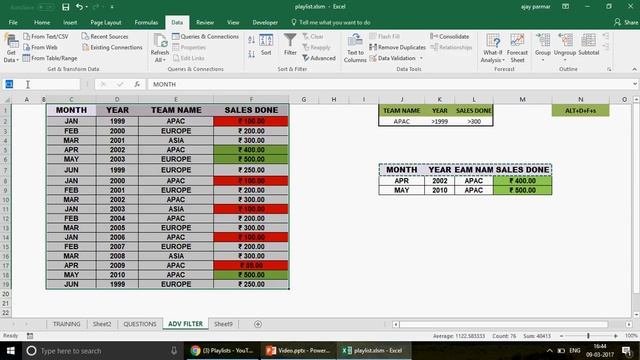This screenshot has height=360, width=640.
Task: Collapse the ribbon chevron
Action: (x=634, y=69)
